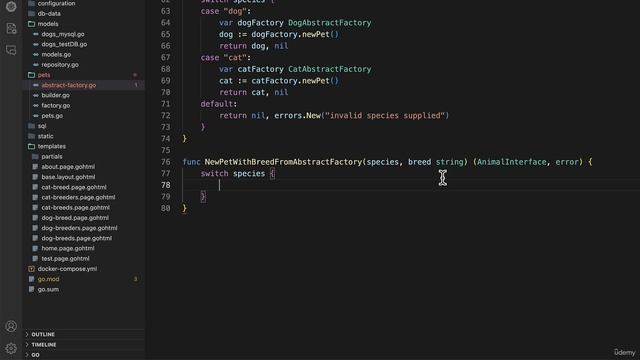Open test.page.gohtml template
The width and height of the screenshot is (640, 360).
[65, 258]
